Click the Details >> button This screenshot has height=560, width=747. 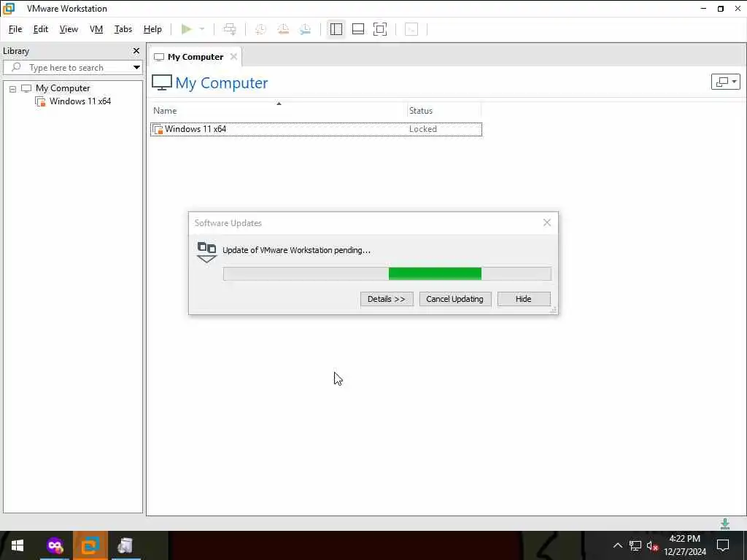[387, 299]
